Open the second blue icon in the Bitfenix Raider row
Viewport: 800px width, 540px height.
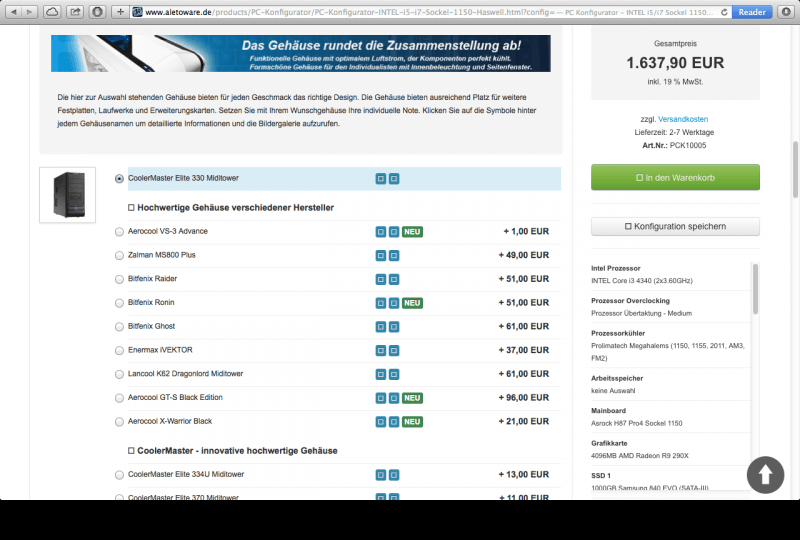pyautogui.click(x=394, y=279)
